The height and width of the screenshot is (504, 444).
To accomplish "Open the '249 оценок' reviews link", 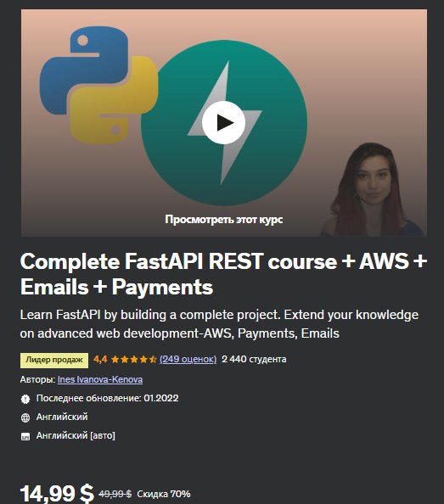I will (x=188, y=360).
